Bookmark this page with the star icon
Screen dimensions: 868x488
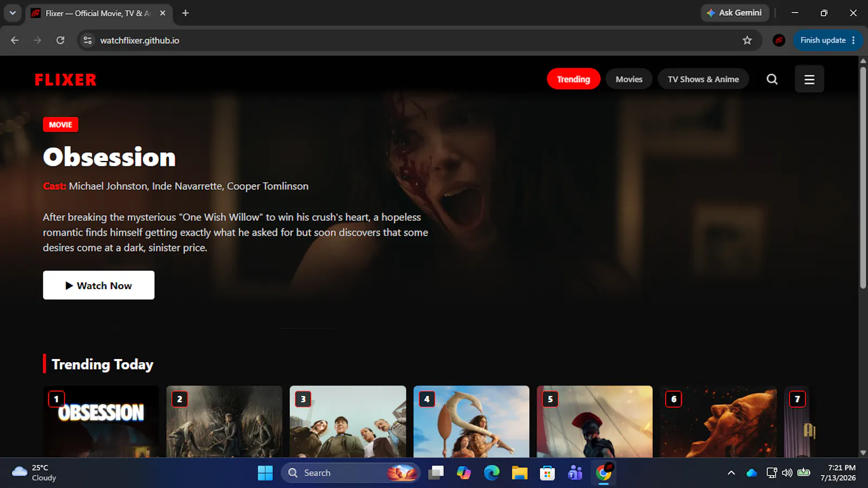click(747, 40)
